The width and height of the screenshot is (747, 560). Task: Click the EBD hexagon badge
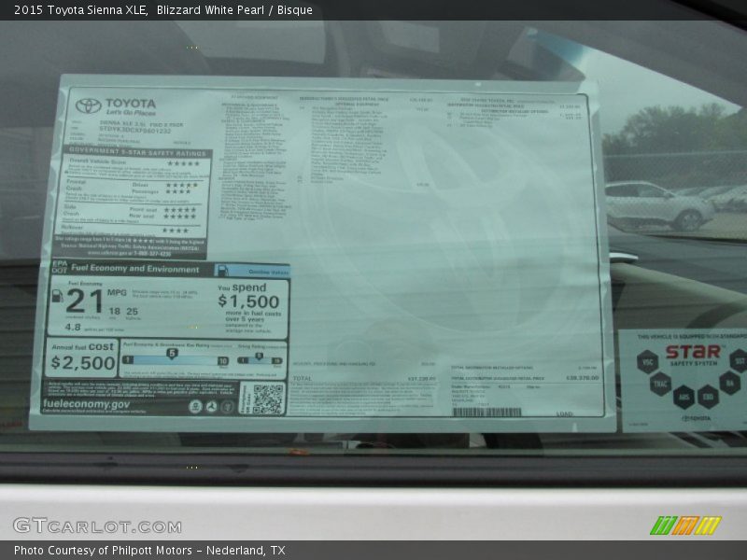pyautogui.click(x=709, y=396)
